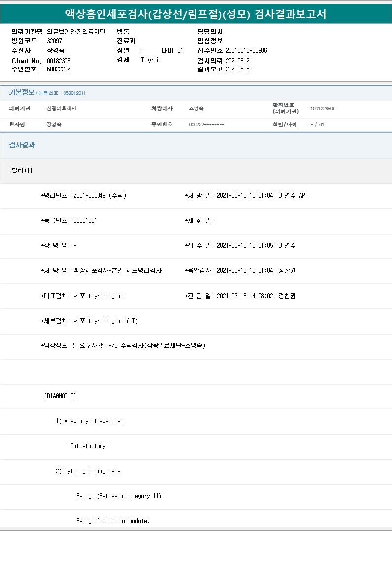Select the 기본정보 section header
The width and height of the screenshot is (392, 570).
[22, 93]
